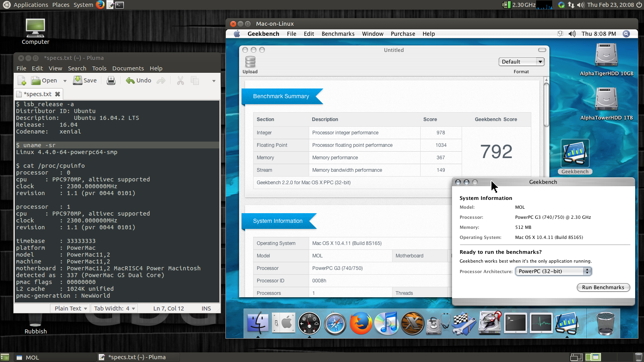Open Disk Utility from the dock
644x362 pixels.
[438, 323]
